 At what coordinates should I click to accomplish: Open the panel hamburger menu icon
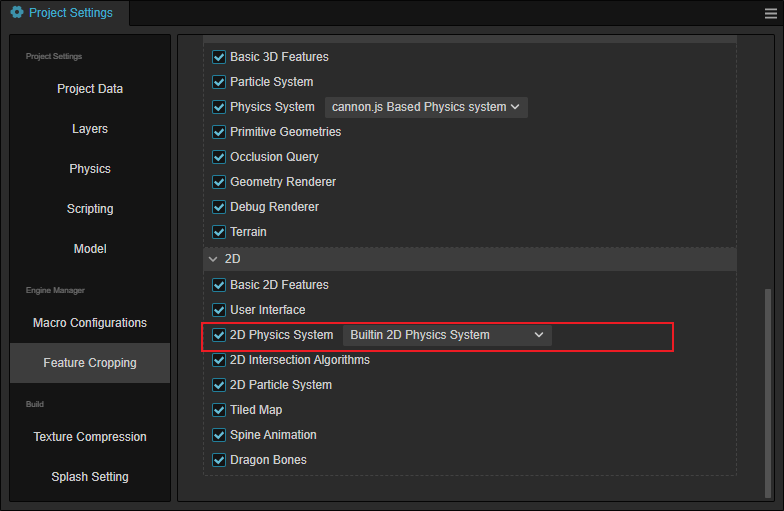tap(770, 13)
